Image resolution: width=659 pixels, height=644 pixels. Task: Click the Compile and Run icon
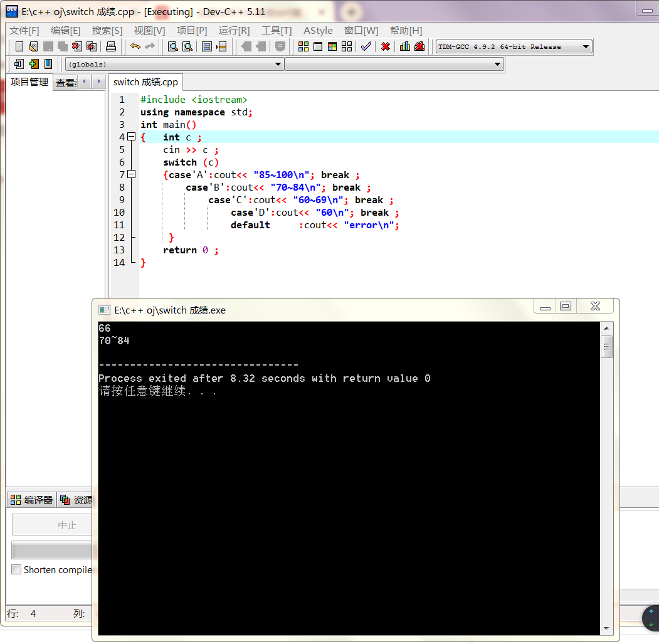(332, 46)
